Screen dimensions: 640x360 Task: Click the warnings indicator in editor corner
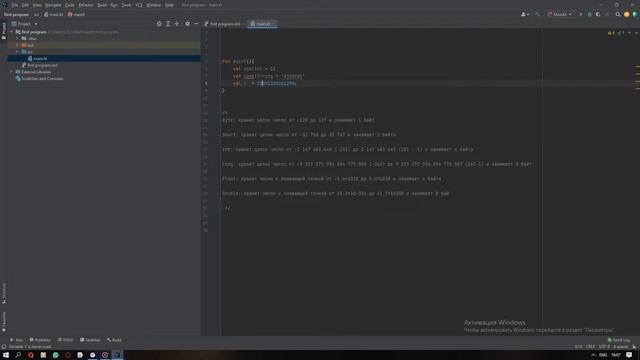(x=611, y=33)
